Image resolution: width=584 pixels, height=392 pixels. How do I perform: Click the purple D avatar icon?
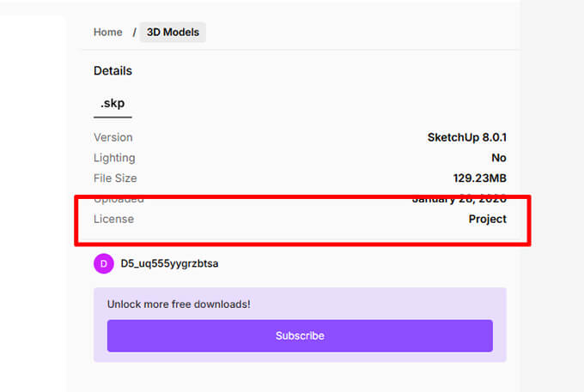(103, 263)
